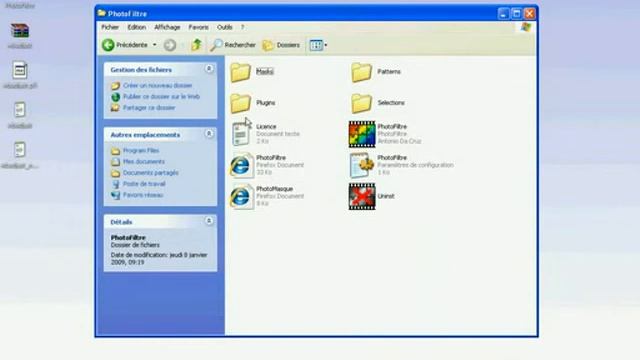The height and width of the screenshot is (360, 640).
Task: Open the view mode (Affichage) toolbar button
Action: (x=316, y=45)
